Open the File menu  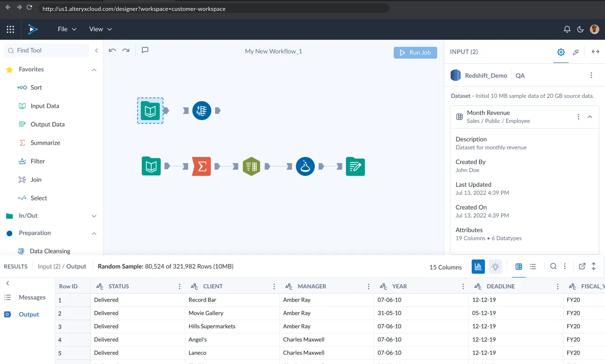click(67, 29)
